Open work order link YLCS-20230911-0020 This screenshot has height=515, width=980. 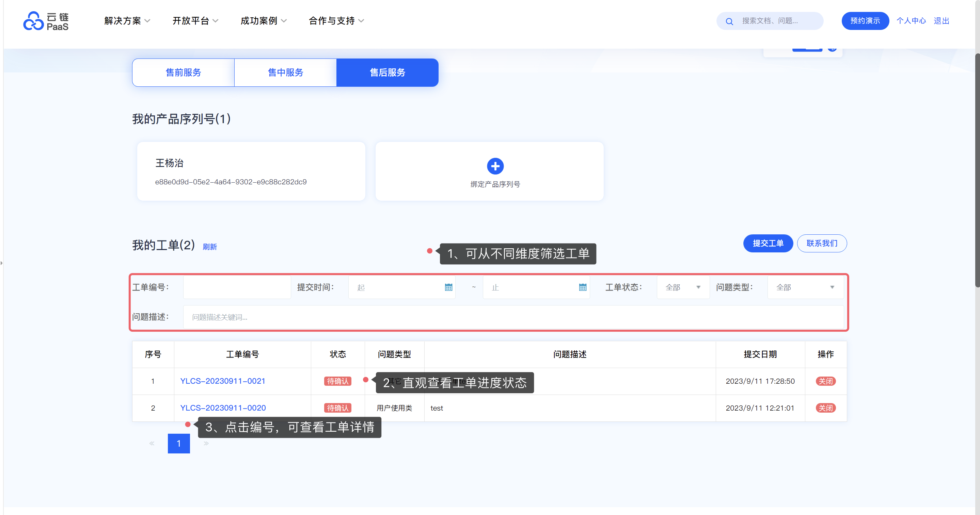click(223, 408)
